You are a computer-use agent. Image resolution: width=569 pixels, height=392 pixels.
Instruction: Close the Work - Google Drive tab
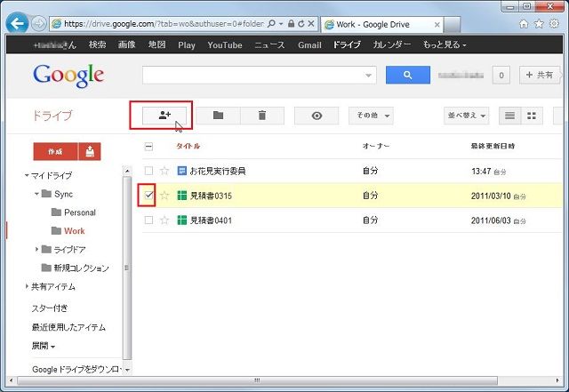pyautogui.click(x=437, y=25)
